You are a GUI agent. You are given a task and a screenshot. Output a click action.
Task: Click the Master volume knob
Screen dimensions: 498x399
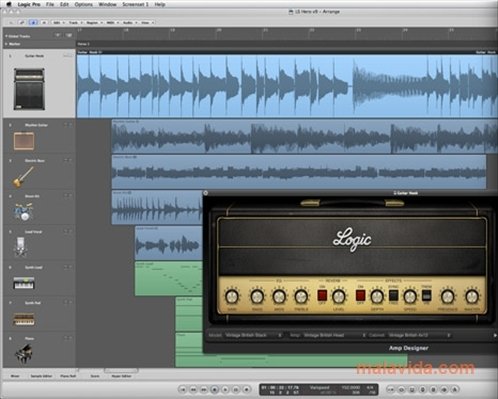tap(472, 296)
